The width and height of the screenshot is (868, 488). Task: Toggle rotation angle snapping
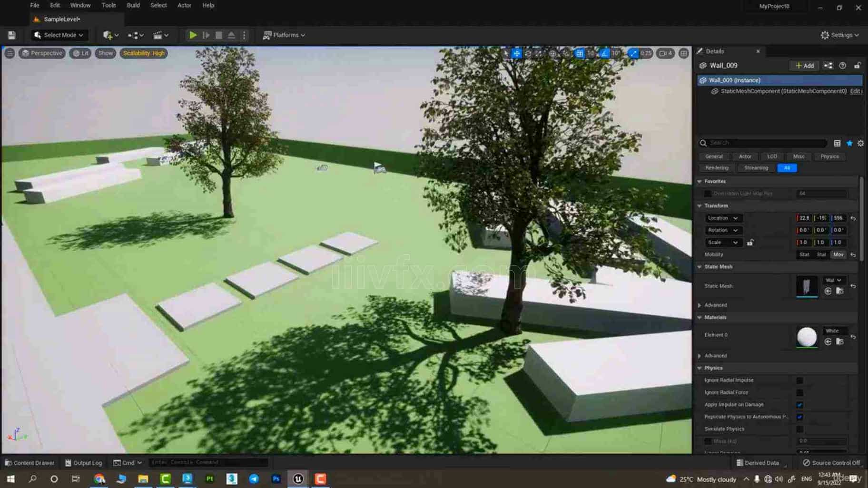(x=604, y=53)
